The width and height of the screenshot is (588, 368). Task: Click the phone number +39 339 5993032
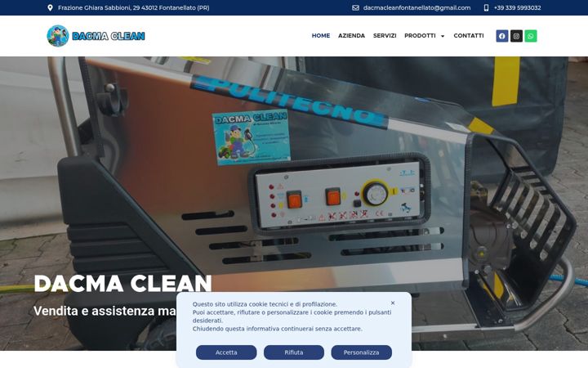point(517,8)
